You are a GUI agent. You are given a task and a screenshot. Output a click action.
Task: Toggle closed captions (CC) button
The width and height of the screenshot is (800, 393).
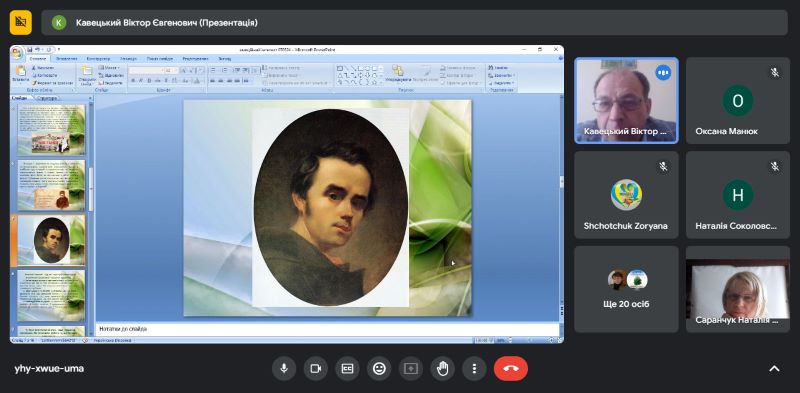347,369
